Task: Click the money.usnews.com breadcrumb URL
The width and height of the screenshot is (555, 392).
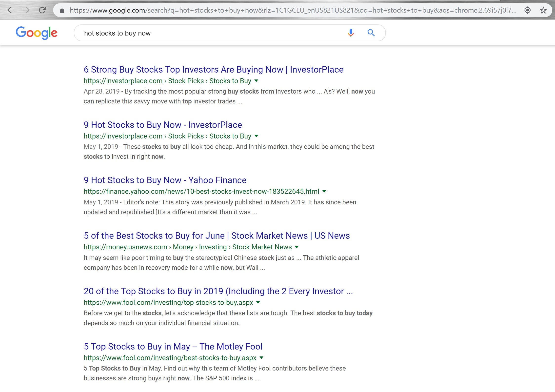Action: [188, 247]
